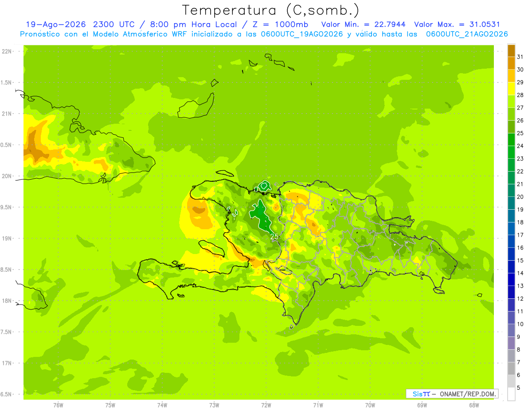Click the "18N" latitude label

coord(7,301)
